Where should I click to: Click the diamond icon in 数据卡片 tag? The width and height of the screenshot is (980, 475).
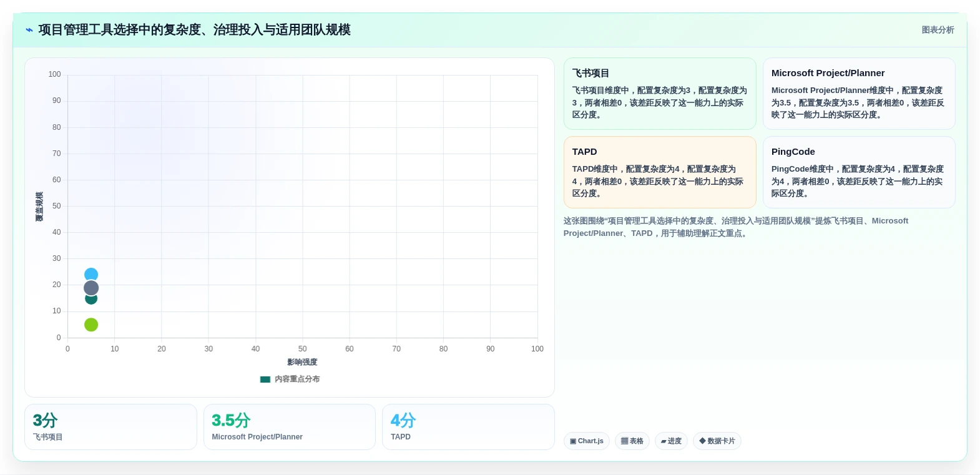click(702, 441)
